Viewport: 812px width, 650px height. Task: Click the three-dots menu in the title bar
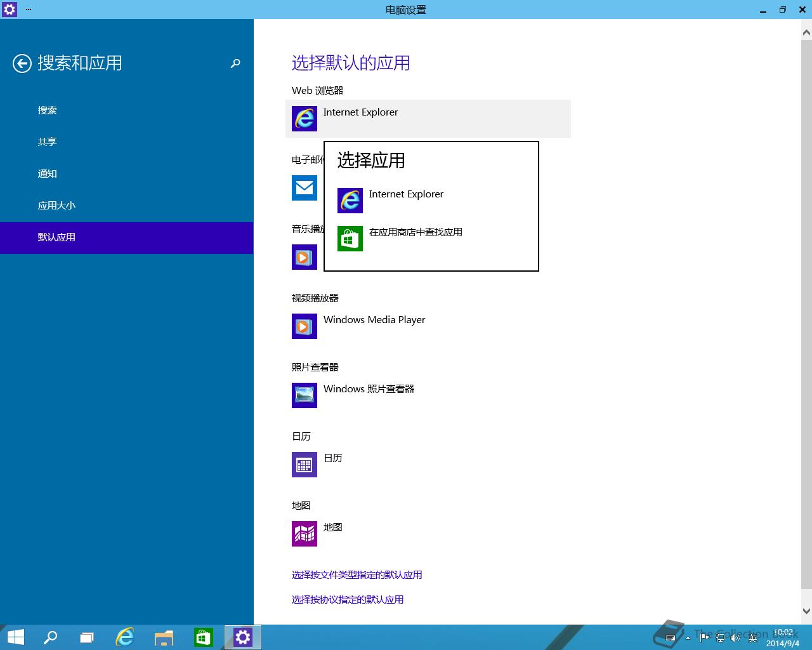[x=29, y=10]
